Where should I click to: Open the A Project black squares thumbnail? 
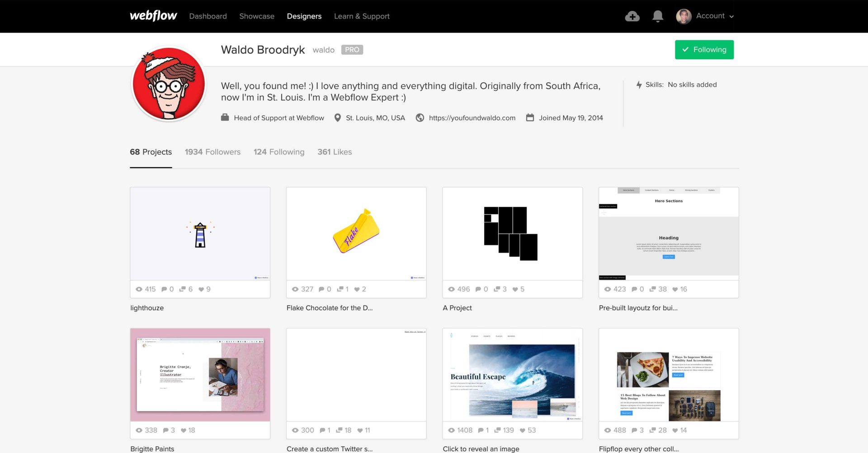[512, 234]
